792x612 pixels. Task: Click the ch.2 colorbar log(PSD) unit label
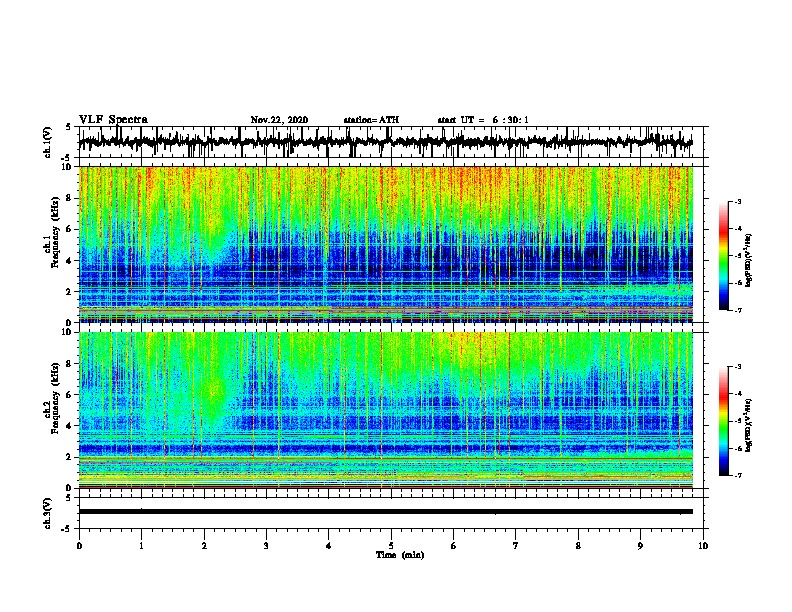[748, 425]
